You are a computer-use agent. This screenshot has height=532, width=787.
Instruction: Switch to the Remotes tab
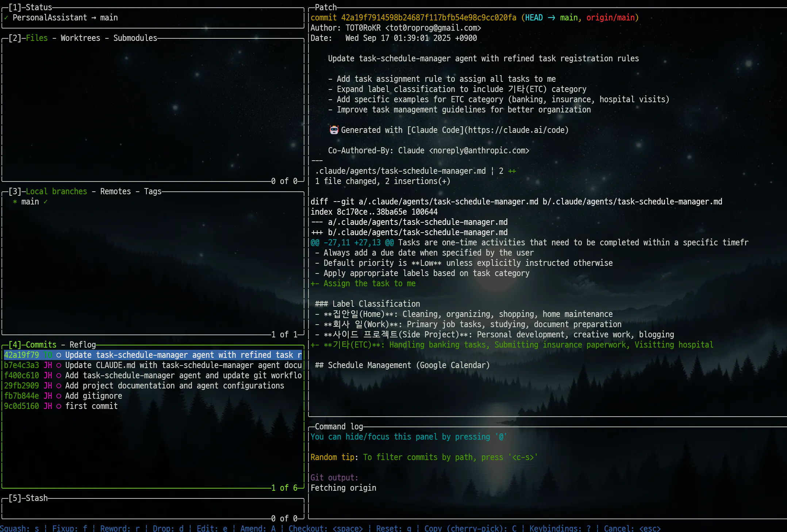pos(115,191)
